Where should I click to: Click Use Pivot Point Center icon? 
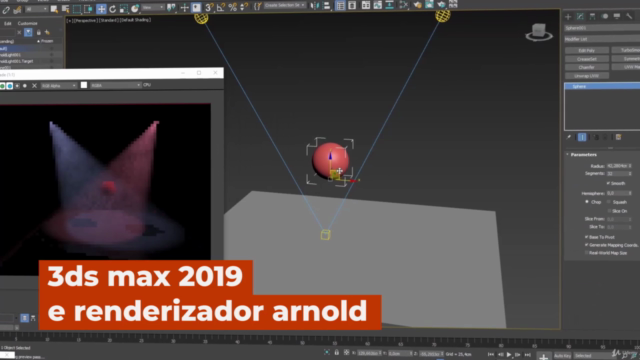[x=171, y=7]
